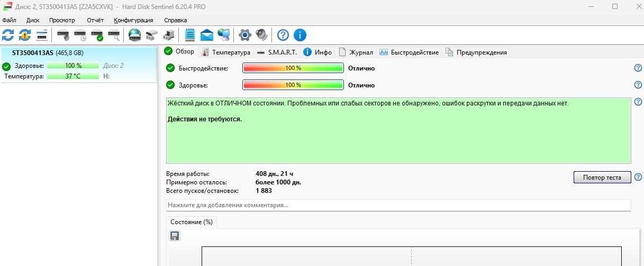The height and width of the screenshot is (266, 644).
Task: Click the sidebar temperature 37 °C bar
Action: pos(73,76)
